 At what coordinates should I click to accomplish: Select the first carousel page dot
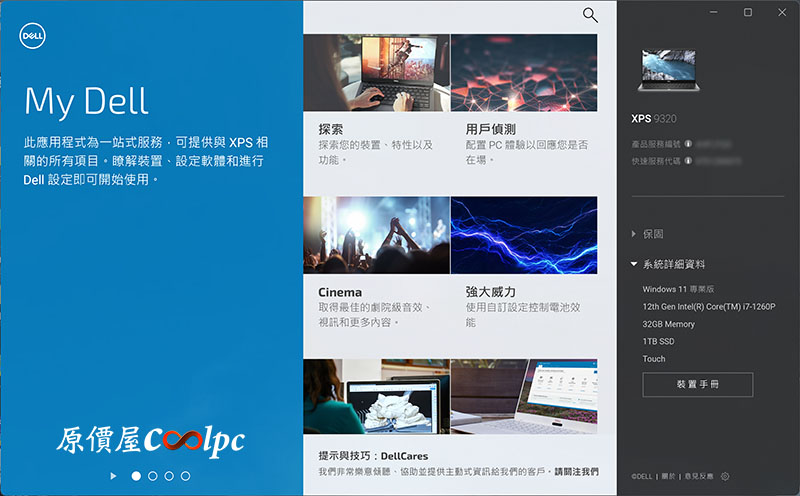[136, 476]
